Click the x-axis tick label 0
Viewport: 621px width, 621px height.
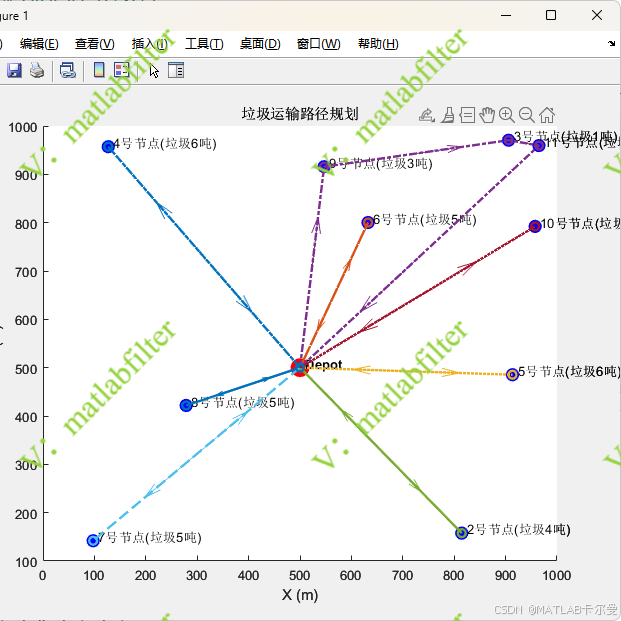click(43, 575)
